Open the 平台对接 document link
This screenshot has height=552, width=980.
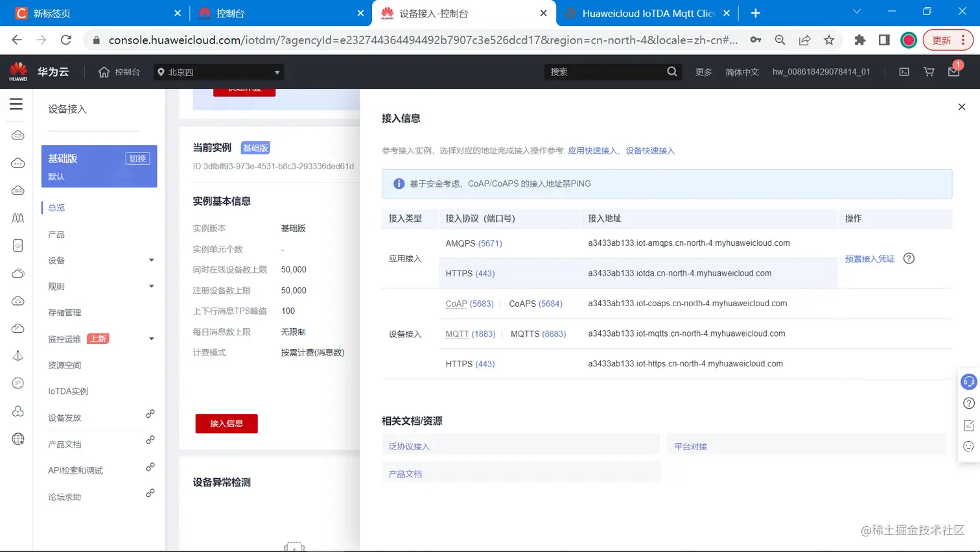[x=690, y=446]
